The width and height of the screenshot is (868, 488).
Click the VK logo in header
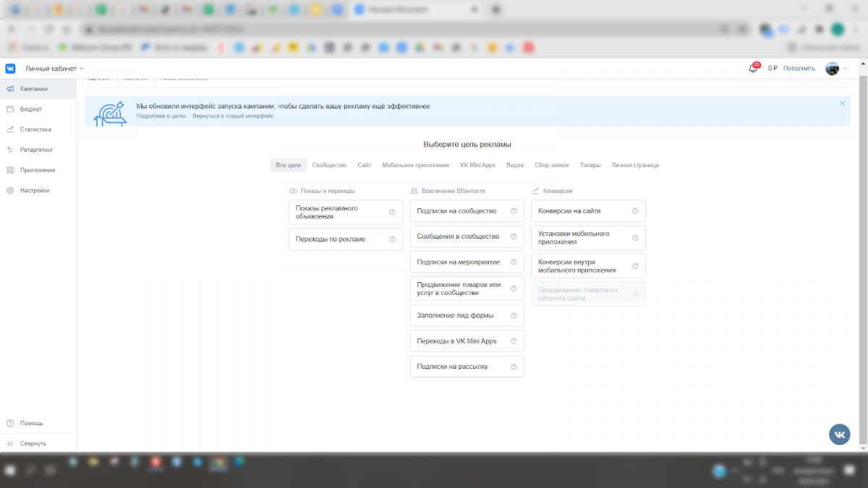click(x=10, y=69)
